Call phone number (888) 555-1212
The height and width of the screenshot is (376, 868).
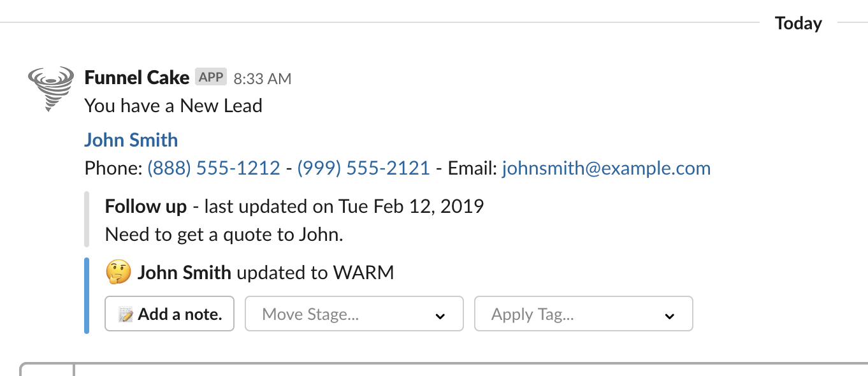point(214,168)
